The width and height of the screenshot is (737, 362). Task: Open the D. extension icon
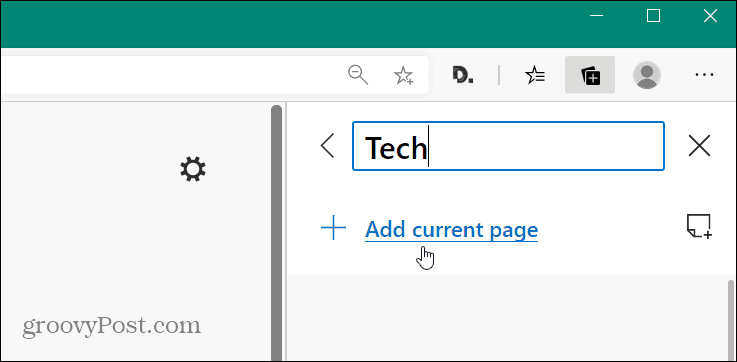tap(463, 75)
